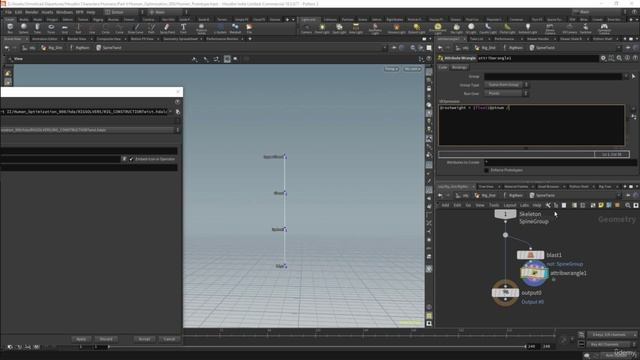Open the File menu
The width and height of the screenshot is (640, 360).
point(8,12)
